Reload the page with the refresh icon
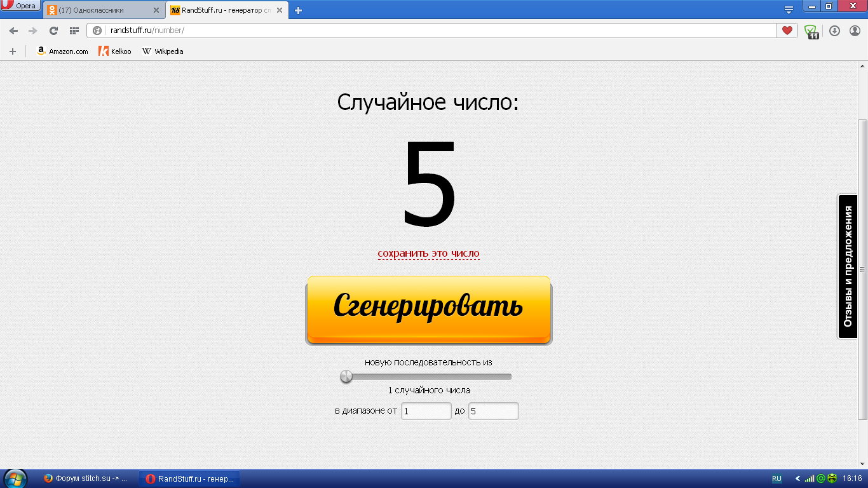 53,30
